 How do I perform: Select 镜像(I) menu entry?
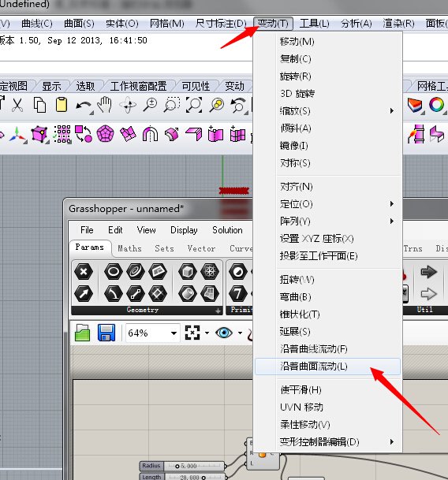pos(327,146)
